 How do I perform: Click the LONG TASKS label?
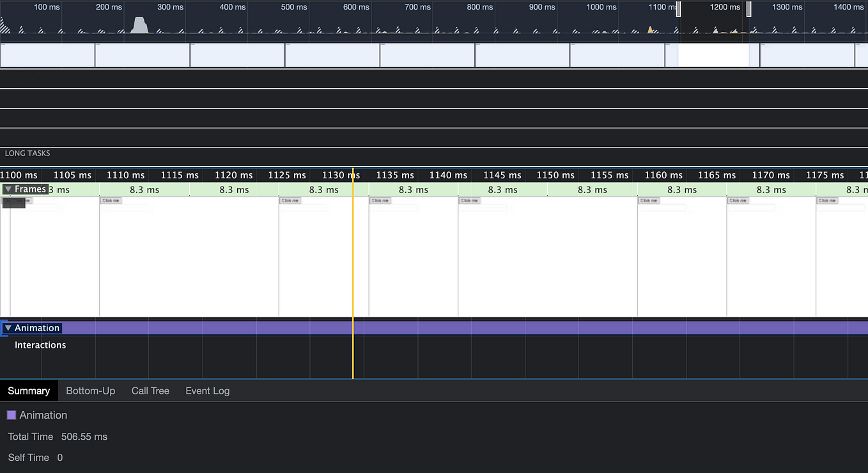[27, 153]
